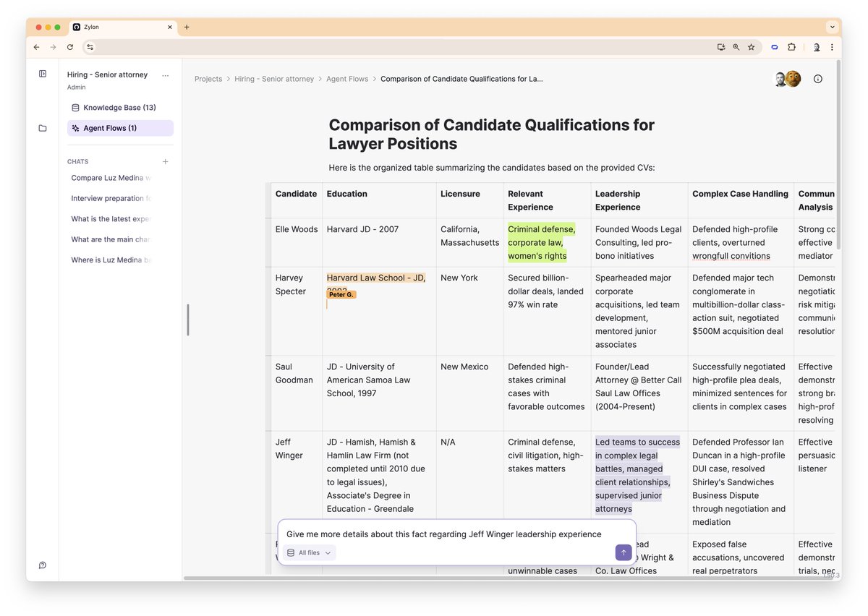The height and width of the screenshot is (616, 868).
Task: Click the install app icon in address bar
Action: tap(721, 47)
